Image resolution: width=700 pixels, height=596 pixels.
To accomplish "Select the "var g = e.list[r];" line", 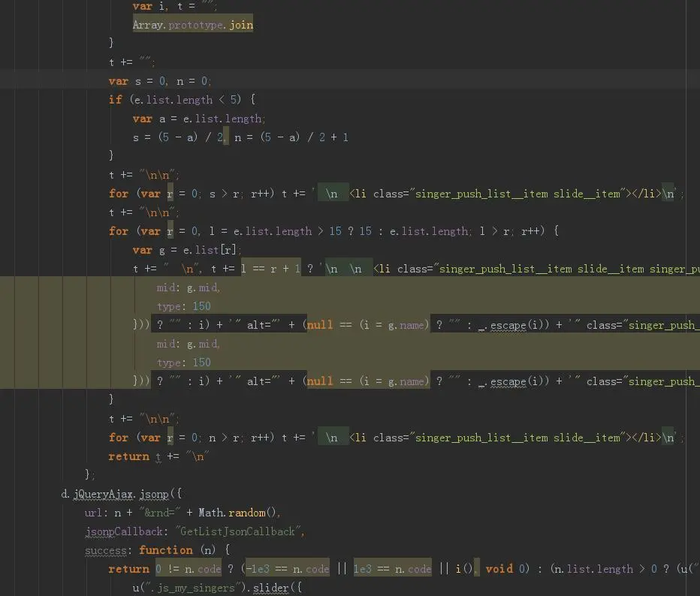I will tap(186, 250).
